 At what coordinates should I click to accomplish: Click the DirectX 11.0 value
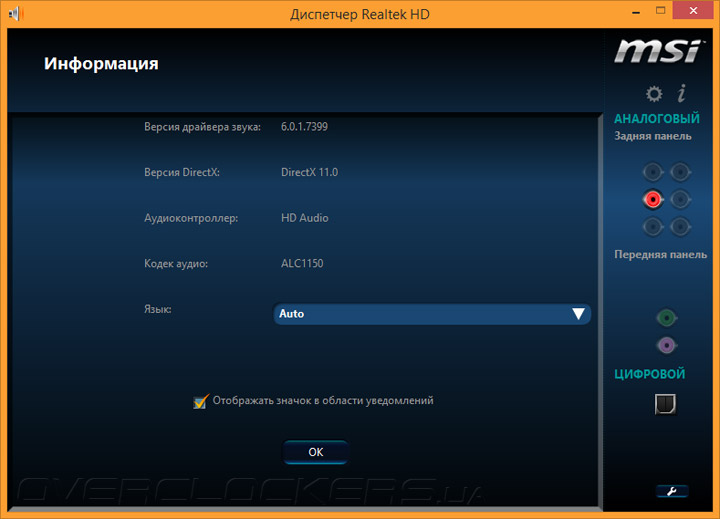point(309,172)
